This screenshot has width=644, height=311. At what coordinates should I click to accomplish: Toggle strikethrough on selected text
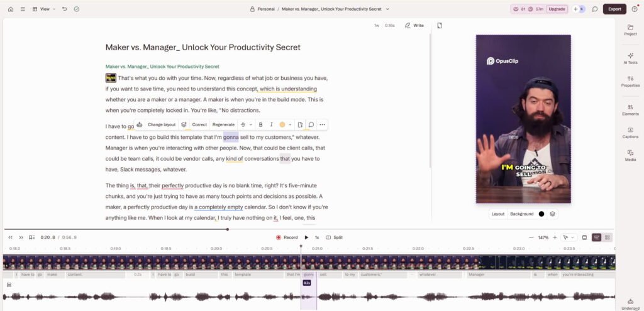tap(243, 124)
